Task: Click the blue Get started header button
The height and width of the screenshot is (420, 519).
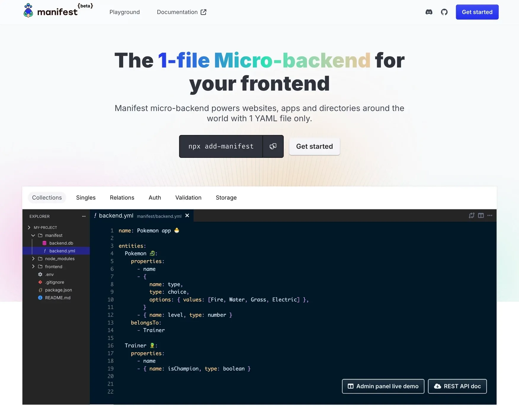Action: click(477, 12)
